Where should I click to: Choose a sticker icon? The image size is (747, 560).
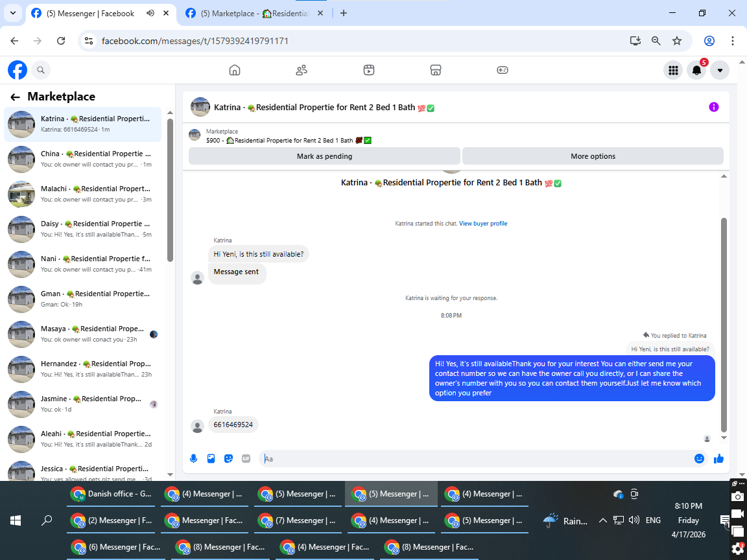[229, 459]
